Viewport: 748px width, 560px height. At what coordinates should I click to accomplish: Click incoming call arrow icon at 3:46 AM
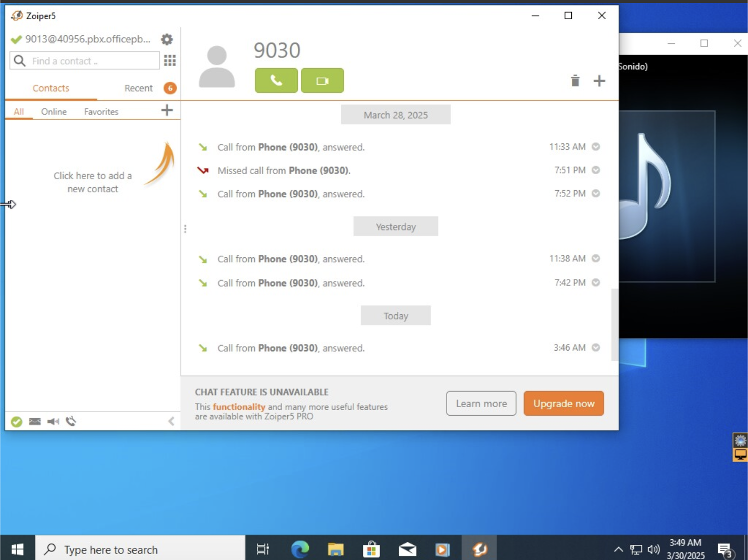click(203, 348)
